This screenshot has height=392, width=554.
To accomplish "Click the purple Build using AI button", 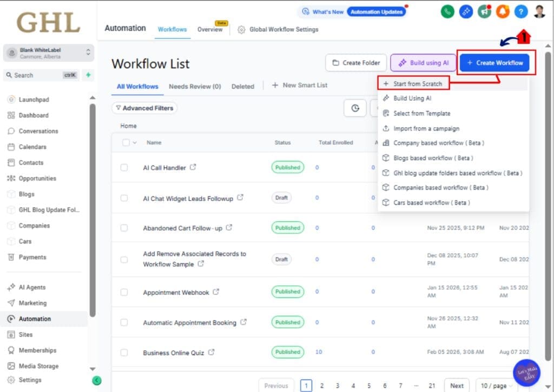I will tap(423, 63).
